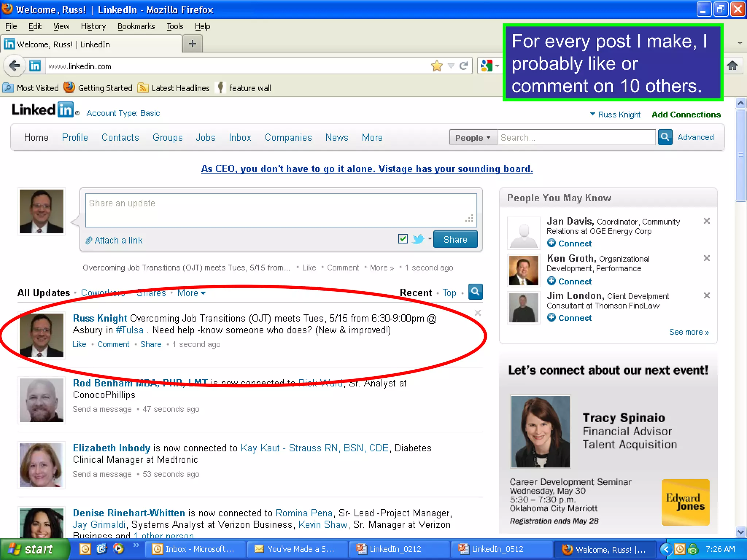Click the Attach a link paperclip
Screen dimensions: 747x560
pyautogui.click(x=89, y=241)
